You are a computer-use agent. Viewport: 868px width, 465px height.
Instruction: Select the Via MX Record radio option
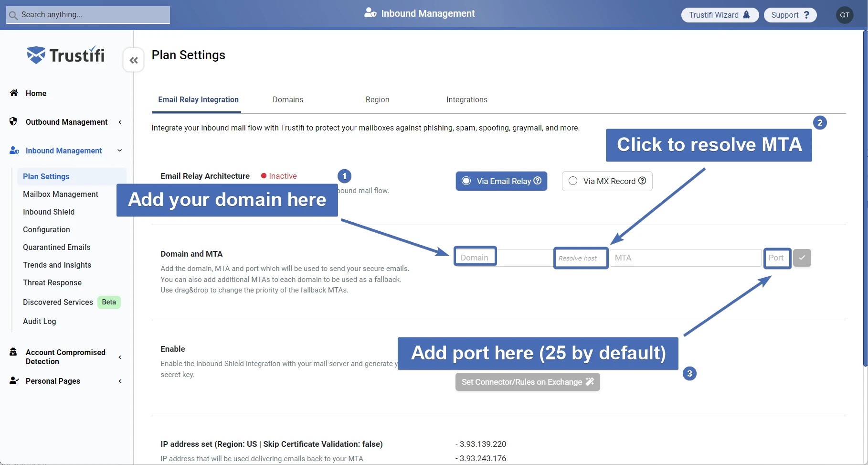573,181
